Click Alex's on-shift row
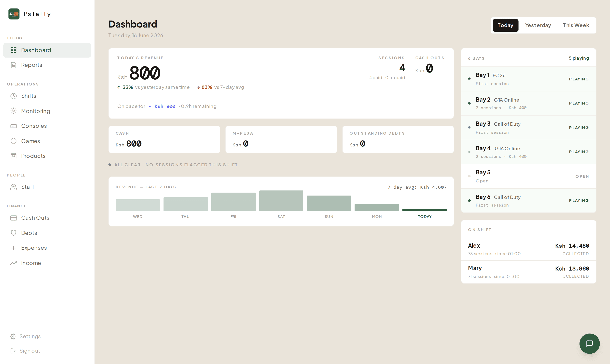610x364 pixels. [528, 249]
